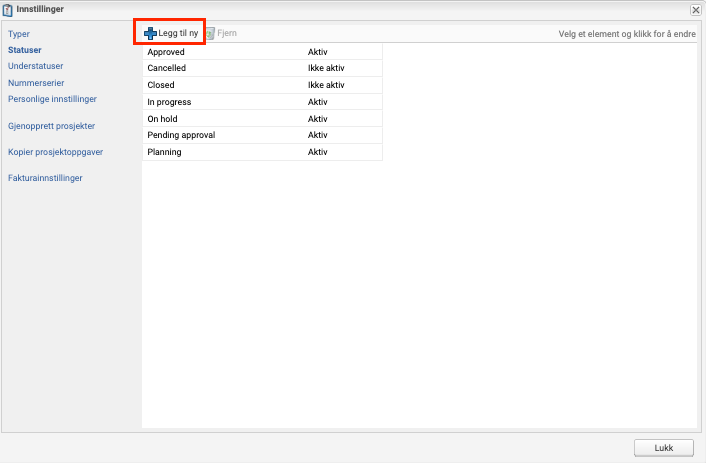Open the Typer settings section
The image size is (706, 463).
(19, 34)
